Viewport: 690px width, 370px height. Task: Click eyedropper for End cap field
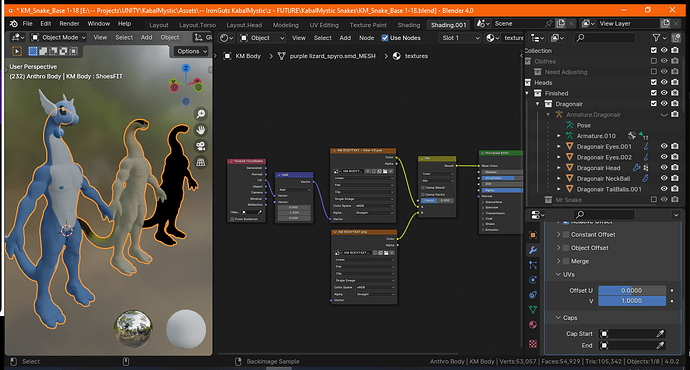point(660,345)
